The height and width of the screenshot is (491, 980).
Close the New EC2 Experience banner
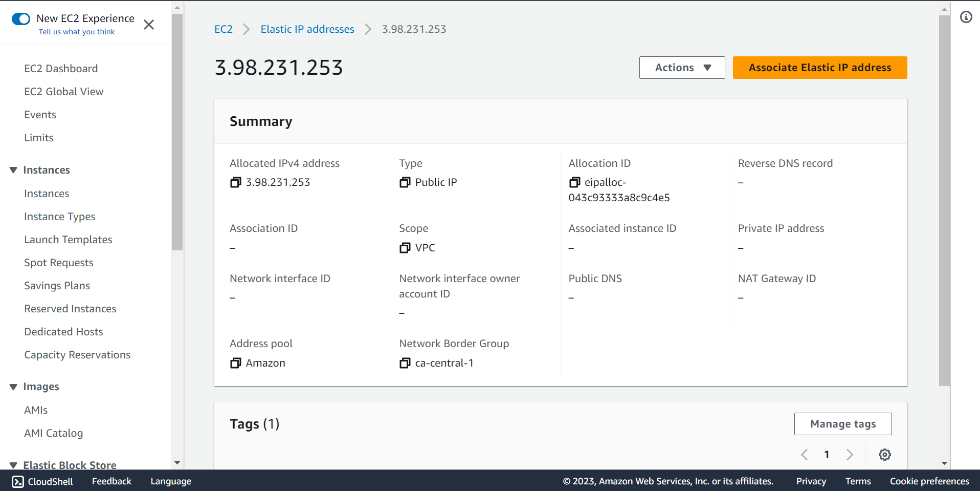(149, 25)
